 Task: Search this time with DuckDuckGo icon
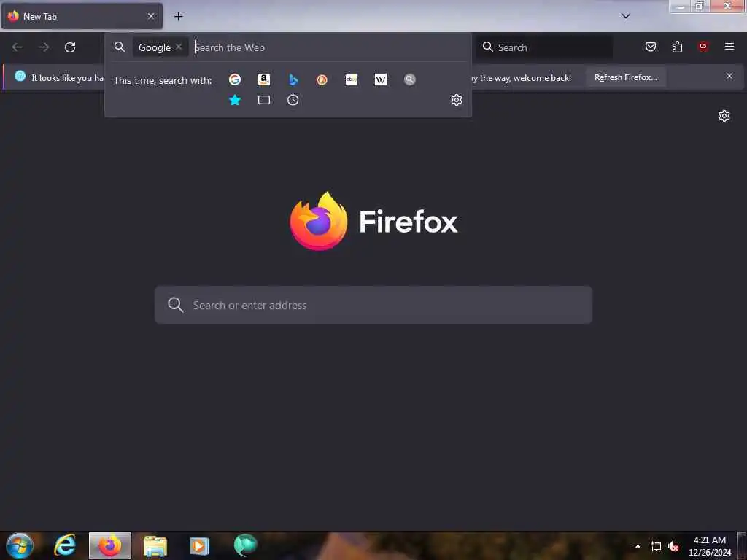(x=322, y=79)
